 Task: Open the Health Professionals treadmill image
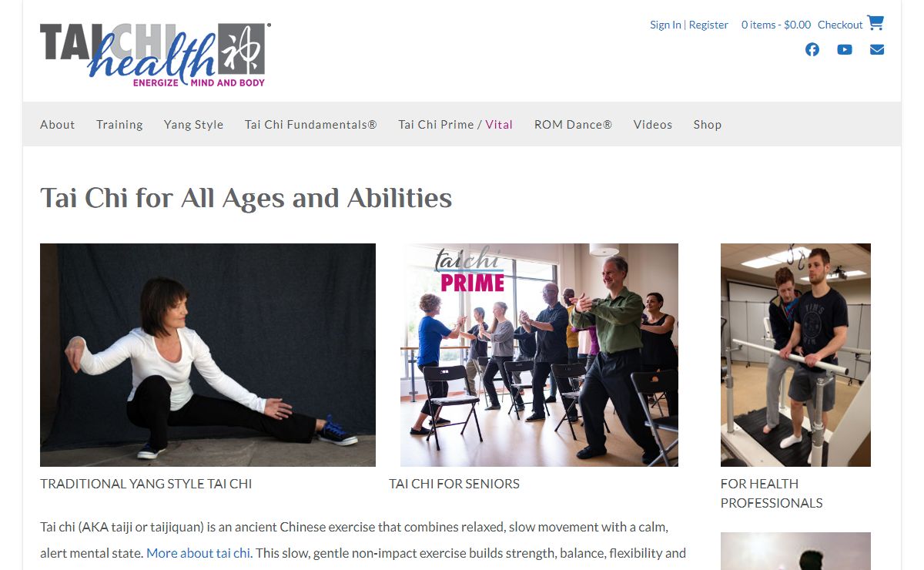pyautogui.click(x=795, y=355)
